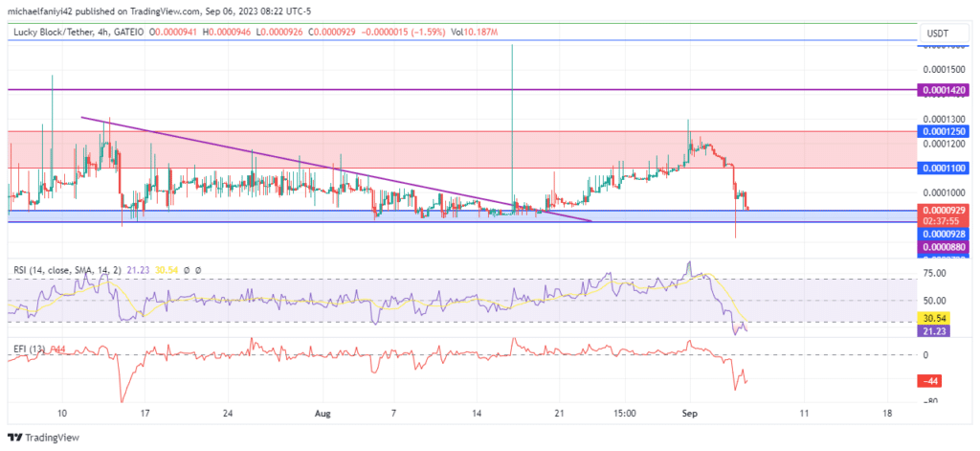Click the purple horizontal line at 0.0001420
The image size is (980, 451).
[x=461, y=90]
